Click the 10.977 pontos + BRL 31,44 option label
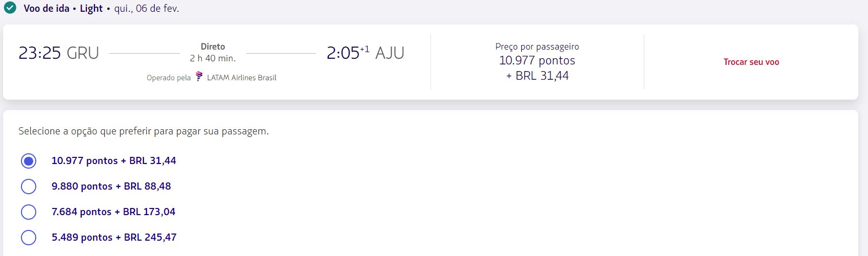Image resolution: width=868 pixels, height=256 pixels. click(114, 160)
